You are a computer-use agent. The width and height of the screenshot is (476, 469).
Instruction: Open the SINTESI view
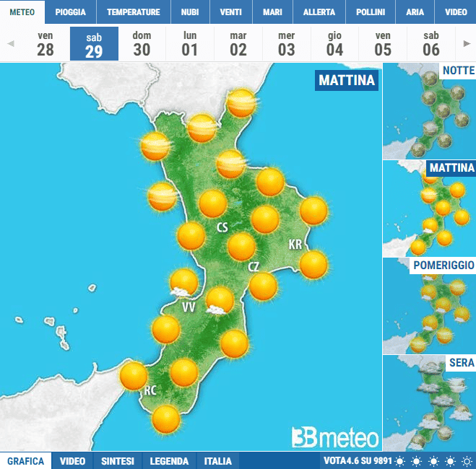pyautogui.click(x=118, y=461)
